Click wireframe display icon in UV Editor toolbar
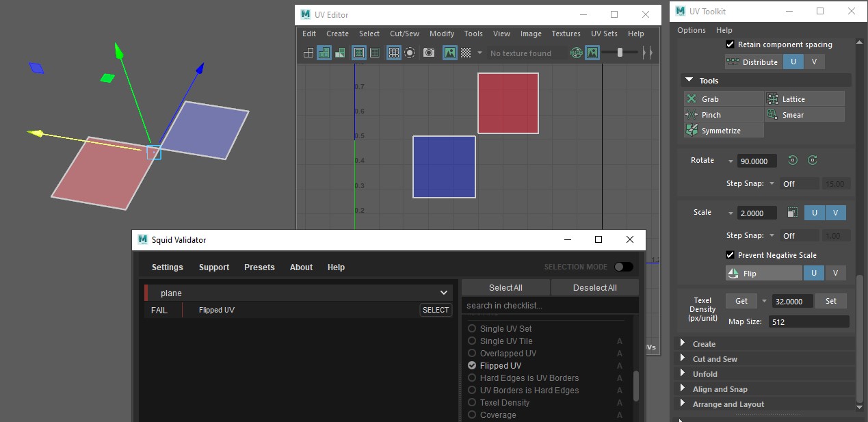 pos(308,53)
